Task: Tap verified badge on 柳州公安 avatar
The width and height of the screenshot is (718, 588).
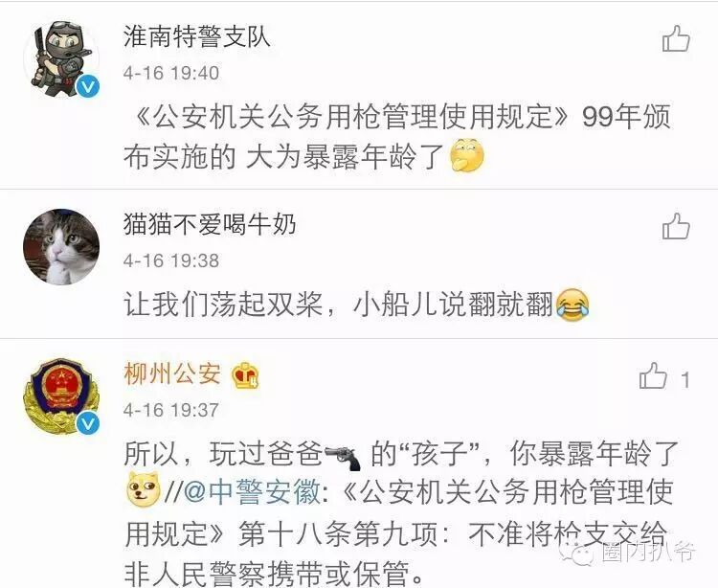Action: (x=87, y=423)
